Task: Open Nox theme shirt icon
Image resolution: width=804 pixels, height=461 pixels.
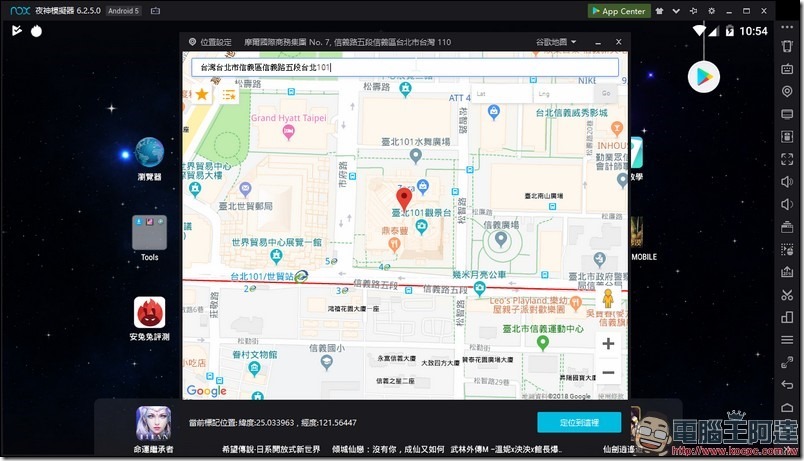Action: 659,11
